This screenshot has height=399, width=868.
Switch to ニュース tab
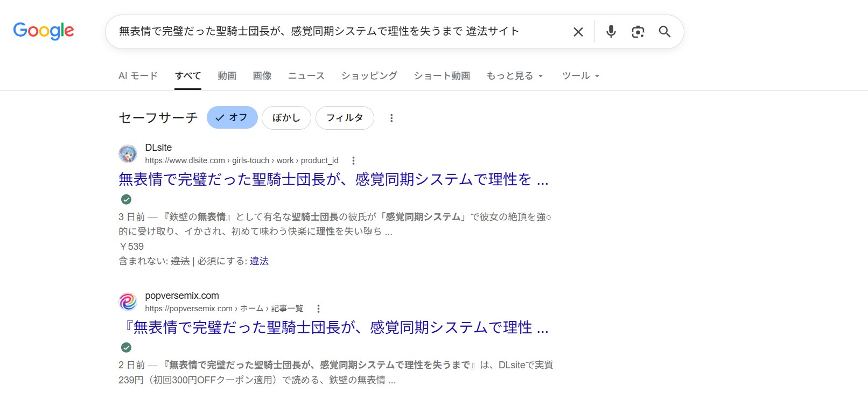click(x=306, y=76)
